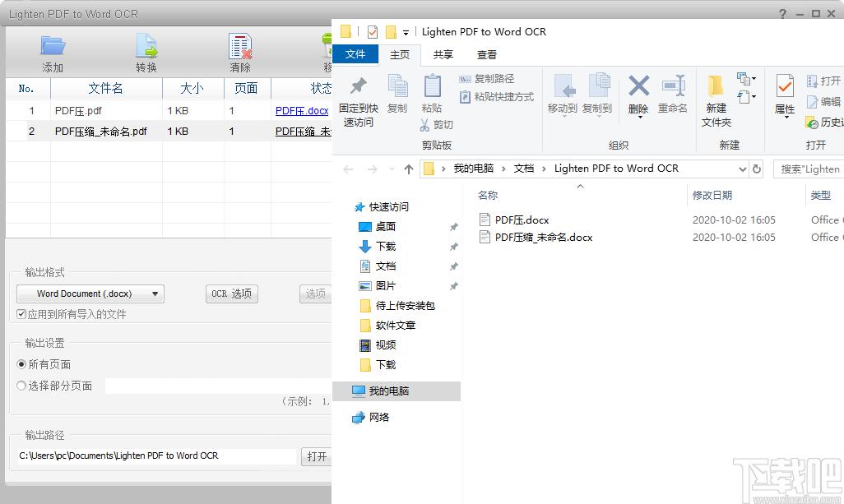Click 复制路径 in the ribbon
The width and height of the screenshot is (844, 504).
coord(487,79)
